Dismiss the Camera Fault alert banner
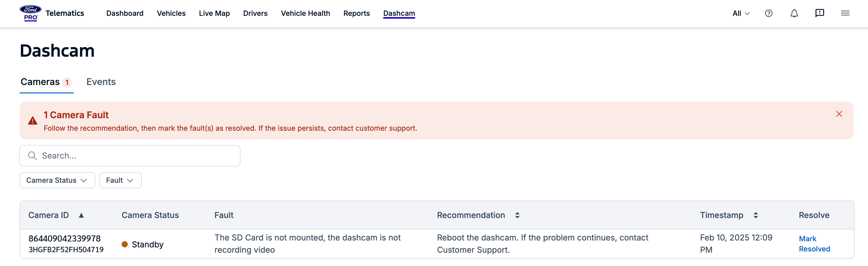868x266 pixels. [x=839, y=114]
